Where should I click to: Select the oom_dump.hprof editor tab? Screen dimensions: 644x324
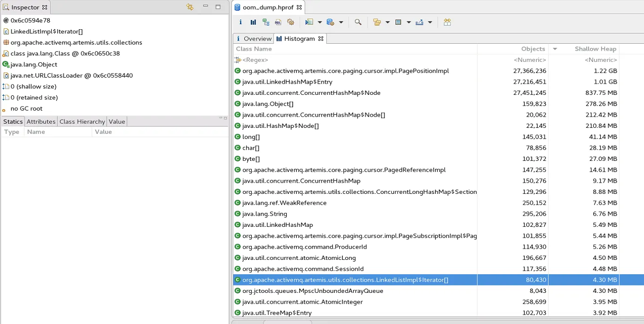[268, 7]
